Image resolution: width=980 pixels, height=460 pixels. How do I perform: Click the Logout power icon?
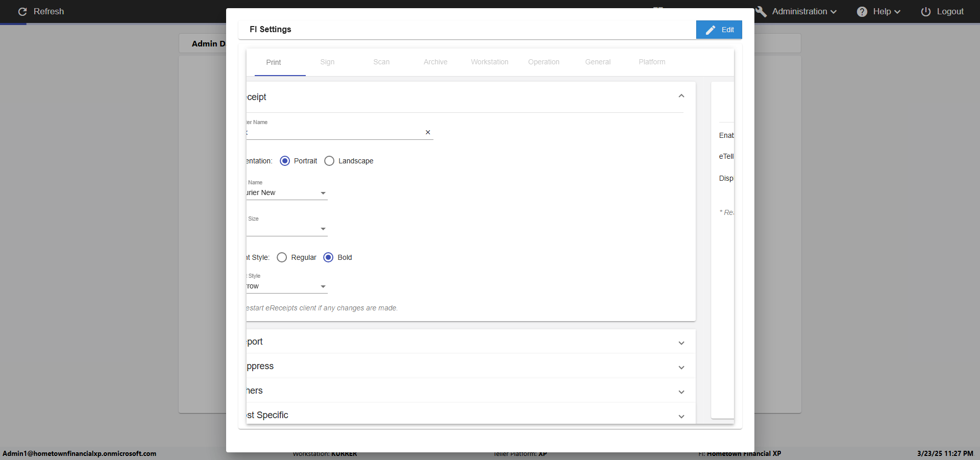tap(925, 12)
